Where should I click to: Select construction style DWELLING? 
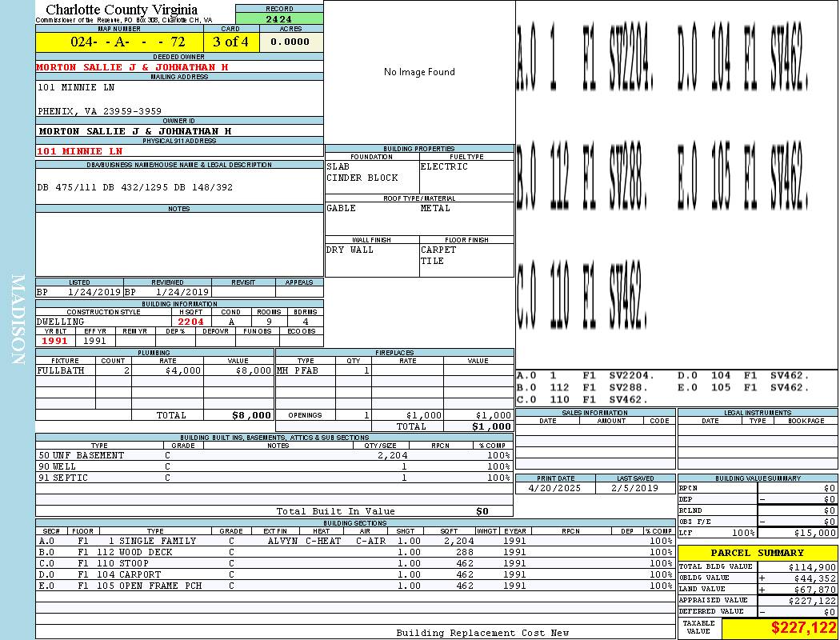coord(61,322)
